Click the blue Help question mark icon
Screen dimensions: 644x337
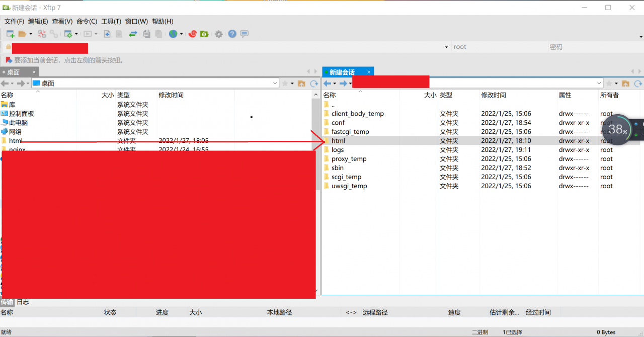[x=232, y=34]
